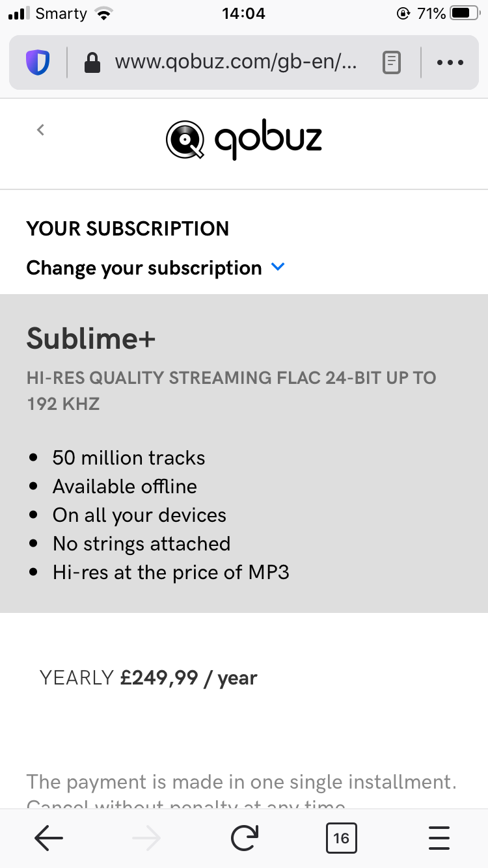The width and height of the screenshot is (488, 868).
Task: Open the three-dot page actions menu
Action: (x=450, y=62)
